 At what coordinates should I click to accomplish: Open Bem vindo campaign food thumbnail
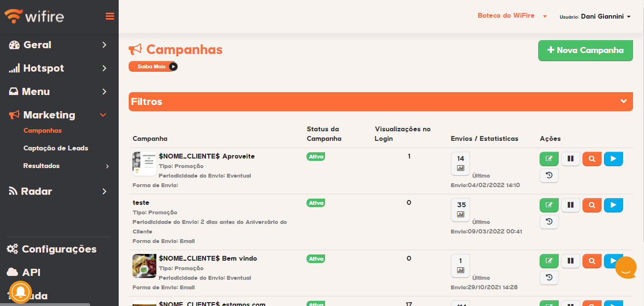pyautogui.click(x=144, y=266)
